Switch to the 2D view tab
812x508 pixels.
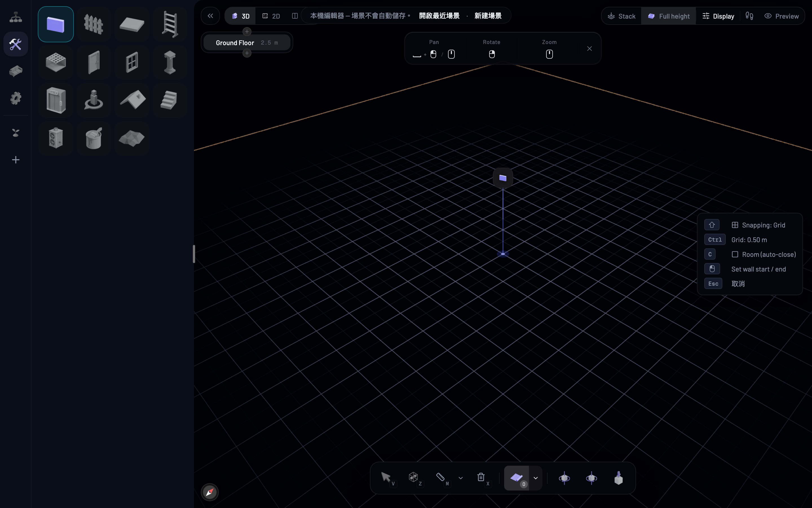coord(271,16)
